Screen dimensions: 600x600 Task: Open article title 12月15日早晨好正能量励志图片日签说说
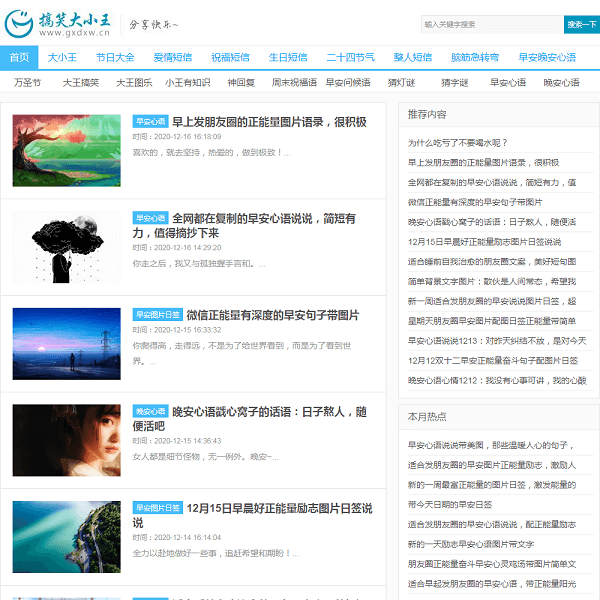click(x=253, y=515)
